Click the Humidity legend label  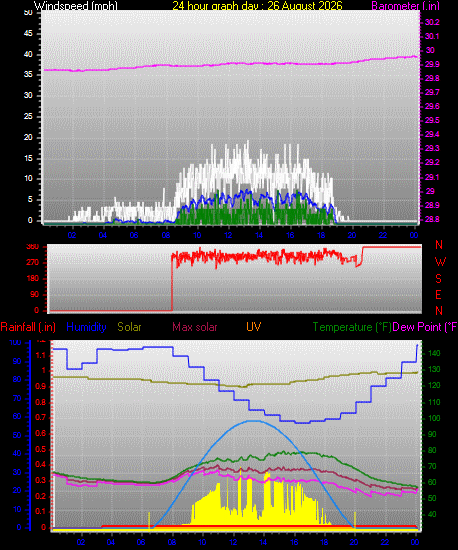click(x=86, y=327)
